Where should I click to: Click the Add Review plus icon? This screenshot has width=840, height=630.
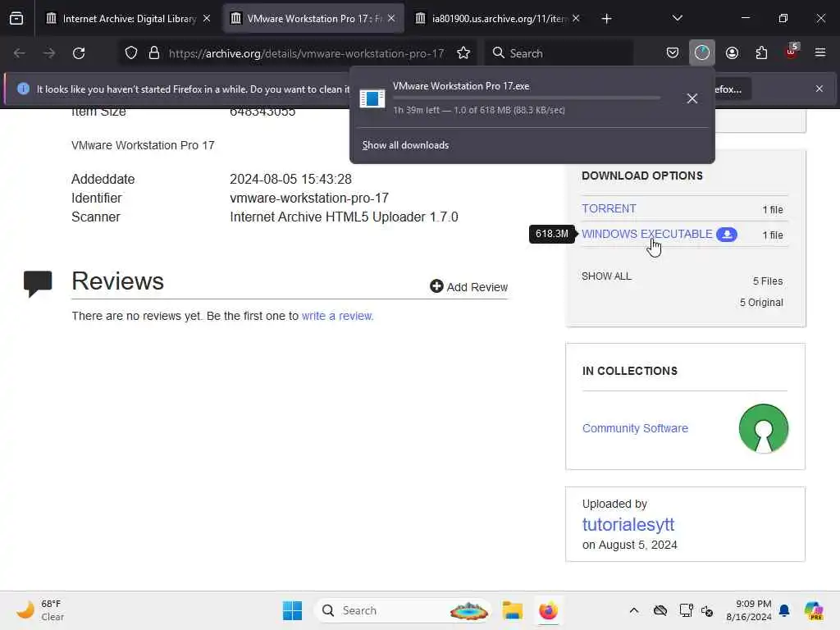[x=436, y=286]
